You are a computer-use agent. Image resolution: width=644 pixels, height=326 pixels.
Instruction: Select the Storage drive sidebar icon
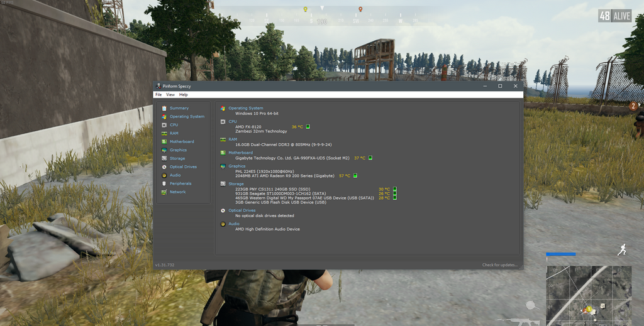tap(164, 158)
